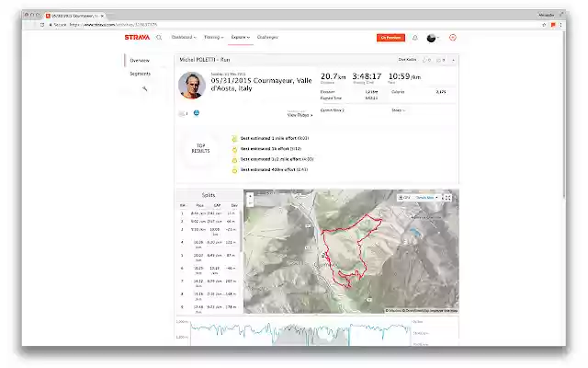Close the Strava browser tab
The image size is (588, 368).
102,16
